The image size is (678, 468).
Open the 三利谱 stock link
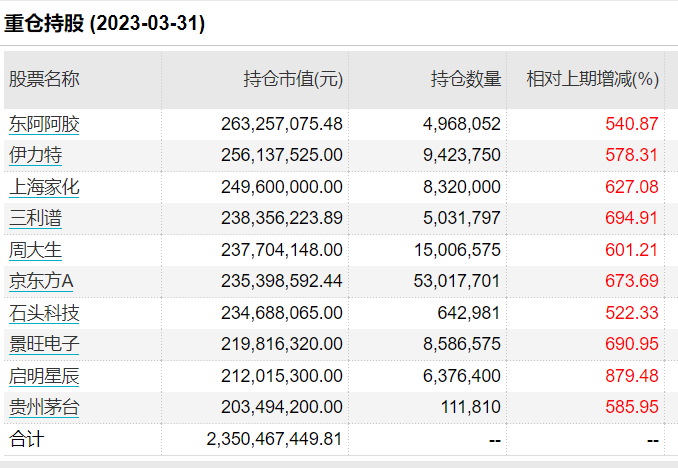[x=35, y=218]
